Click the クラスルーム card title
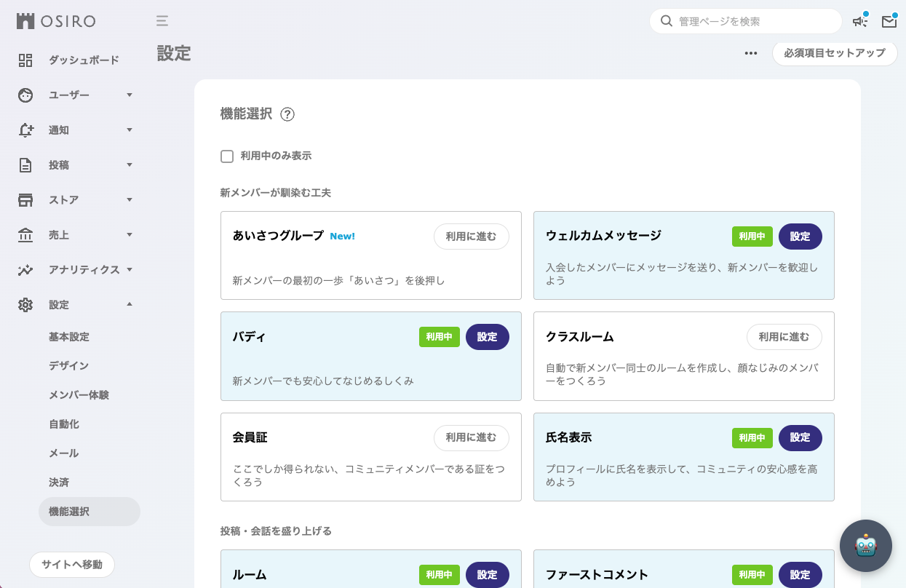The height and width of the screenshot is (588, 906). pyautogui.click(x=580, y=337)
